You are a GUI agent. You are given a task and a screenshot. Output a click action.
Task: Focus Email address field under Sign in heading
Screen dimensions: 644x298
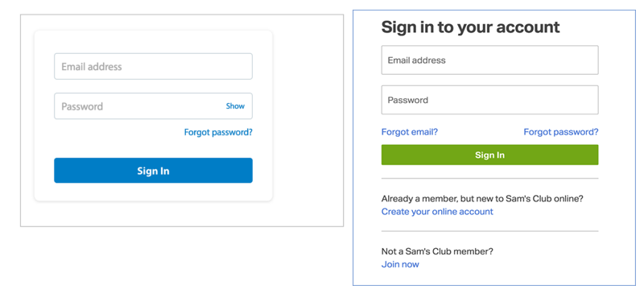point(489,60)
